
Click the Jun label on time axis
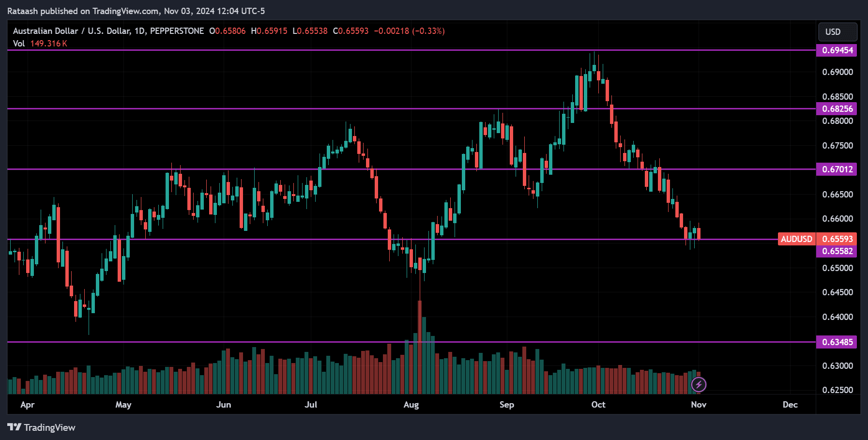coord(224,405)
